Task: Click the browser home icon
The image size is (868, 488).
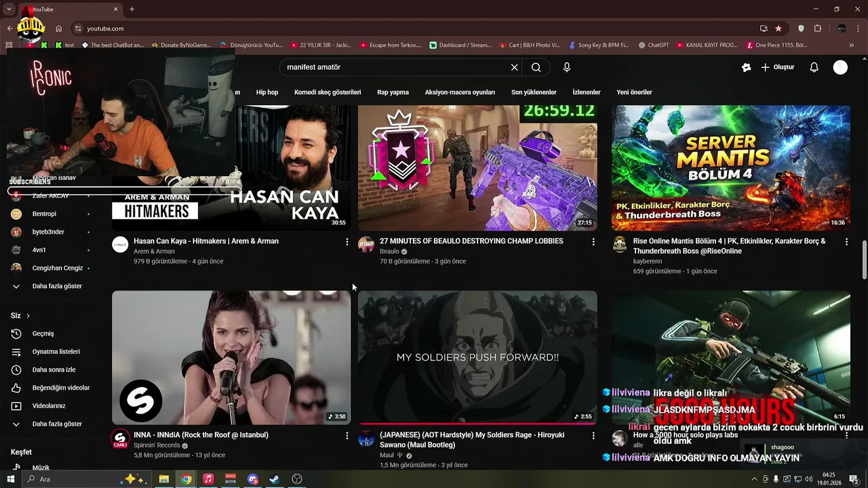Action: click(x=59, y=28)
